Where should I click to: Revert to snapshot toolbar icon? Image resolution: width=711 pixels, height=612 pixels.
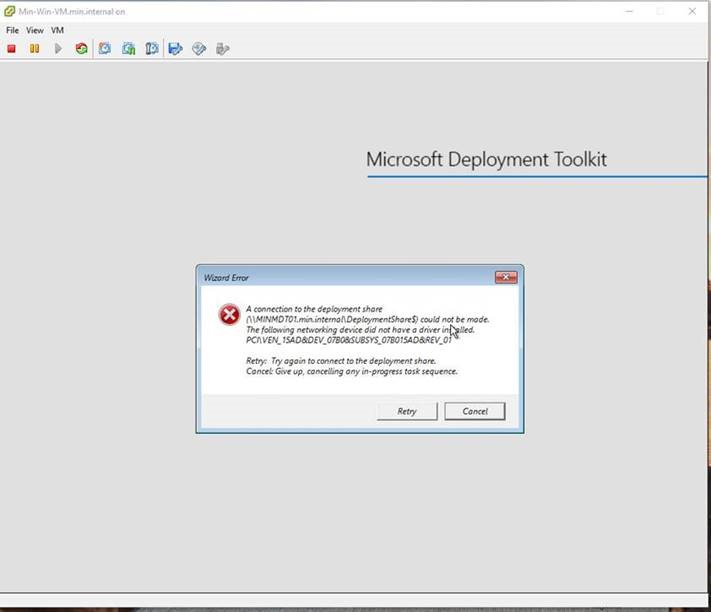point(129,49)
